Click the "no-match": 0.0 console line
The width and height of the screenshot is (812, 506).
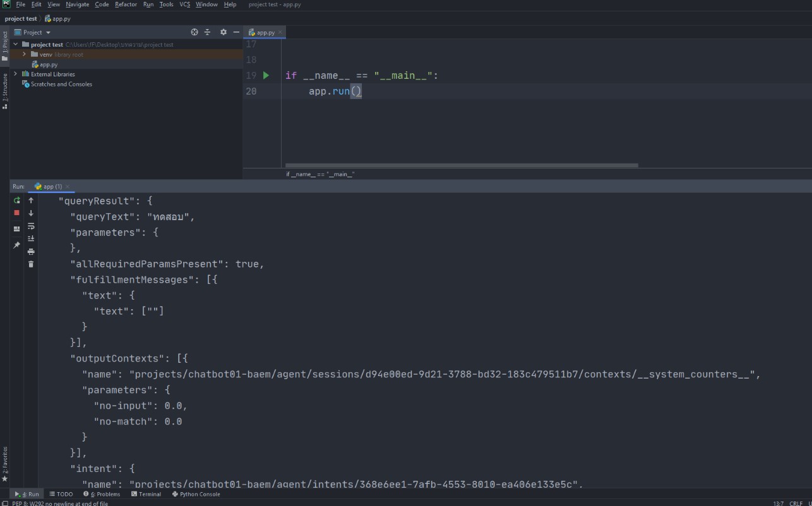click(x=138, y=421)
